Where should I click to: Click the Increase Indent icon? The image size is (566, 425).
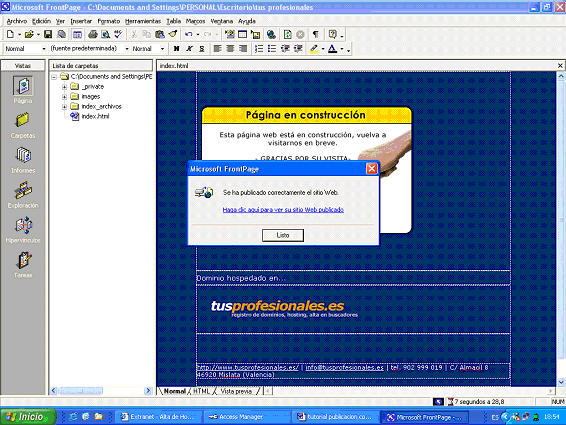pos(298,48)
